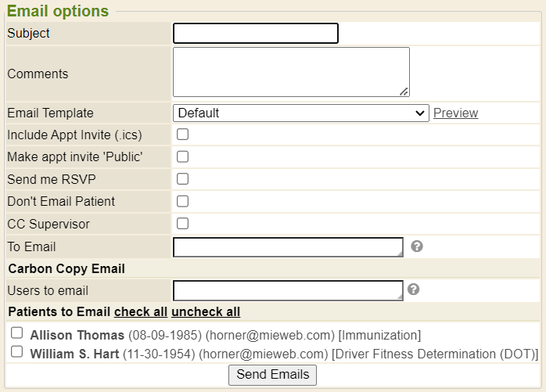Click the To Email input field

[x=288, y=247]
